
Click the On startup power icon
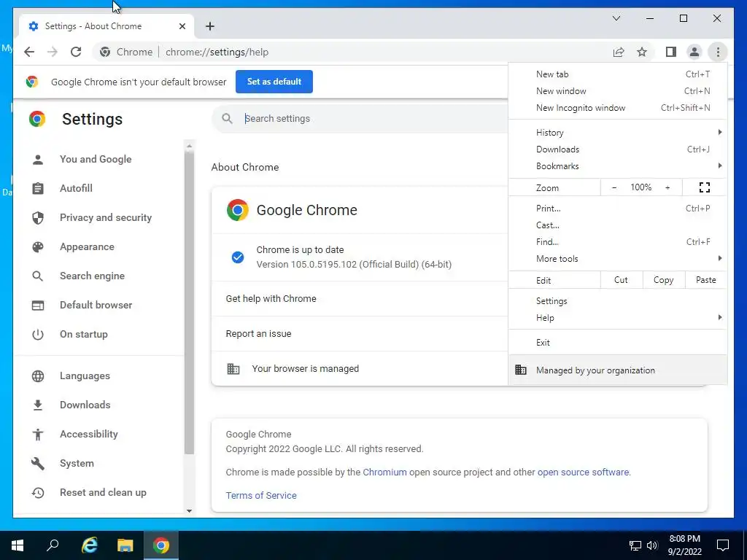click(38, 334)
